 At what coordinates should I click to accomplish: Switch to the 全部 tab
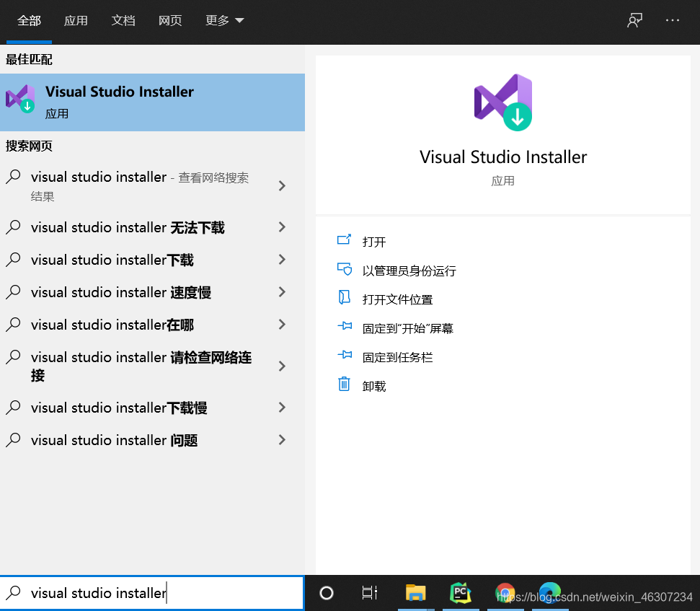(x=29, y=20)
